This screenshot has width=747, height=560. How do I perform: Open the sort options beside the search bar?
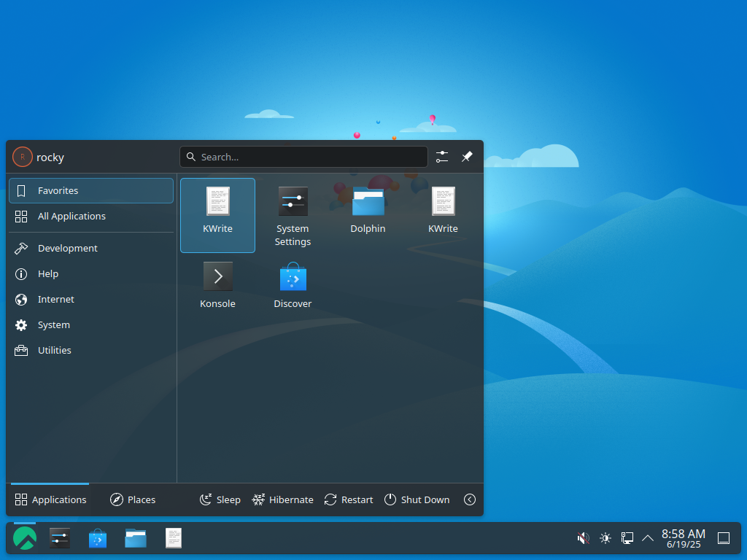441,156
